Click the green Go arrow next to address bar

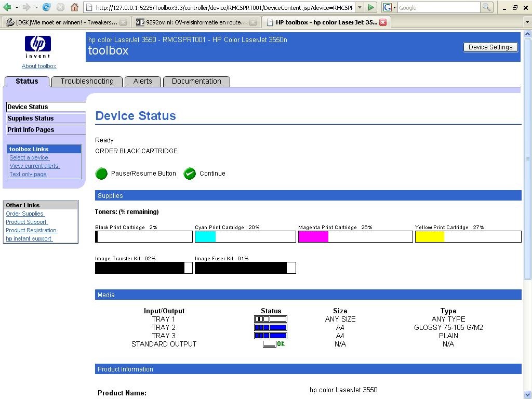[371, 7]
